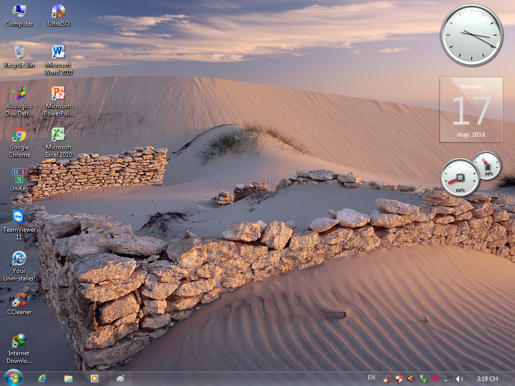Select the Internet Download Manager shortcut
The image size is (515, 386).
click(19, 349)
